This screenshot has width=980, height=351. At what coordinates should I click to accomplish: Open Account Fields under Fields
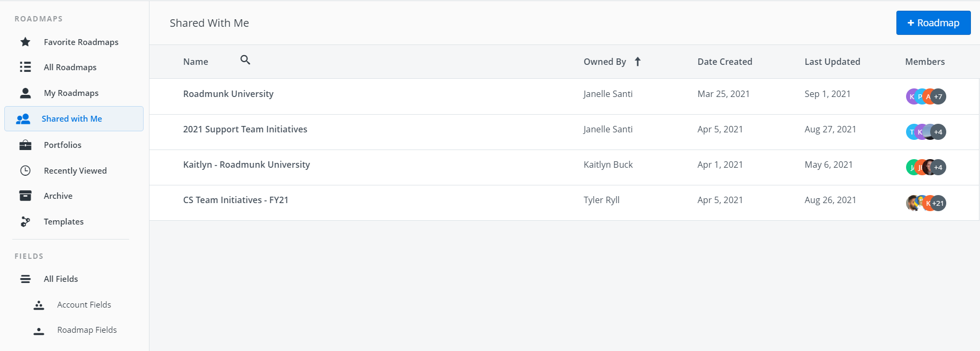84,304
